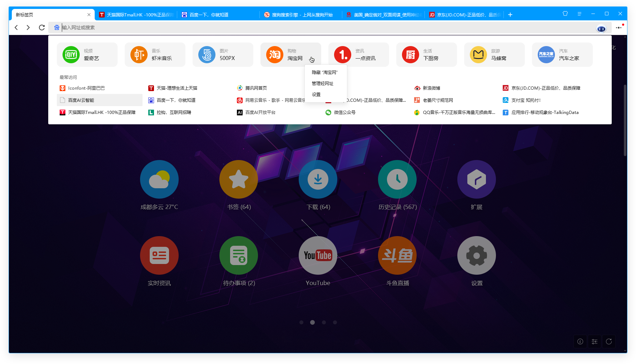Open the History (567) clock icon
Screen dimensions: 636x364
[x=397, y=179]
